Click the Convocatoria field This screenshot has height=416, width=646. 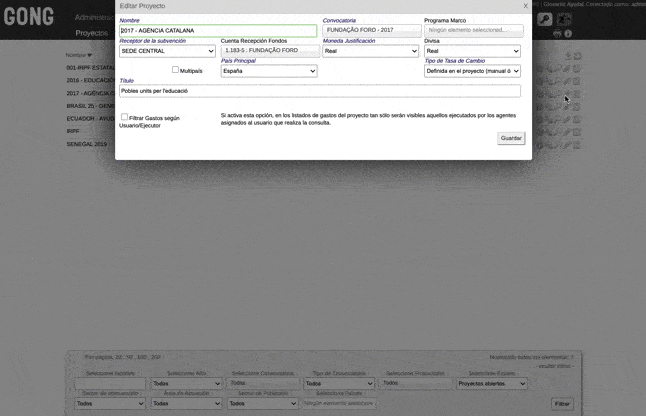tap(370, 30)
